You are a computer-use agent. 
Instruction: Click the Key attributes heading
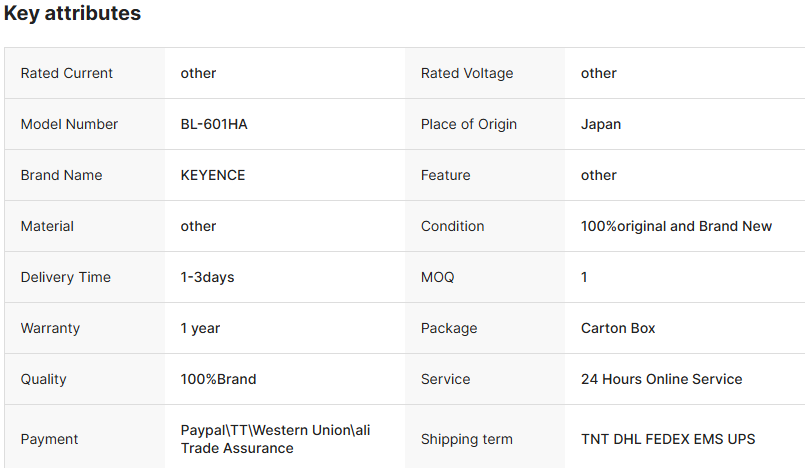[x=72, y=14]
